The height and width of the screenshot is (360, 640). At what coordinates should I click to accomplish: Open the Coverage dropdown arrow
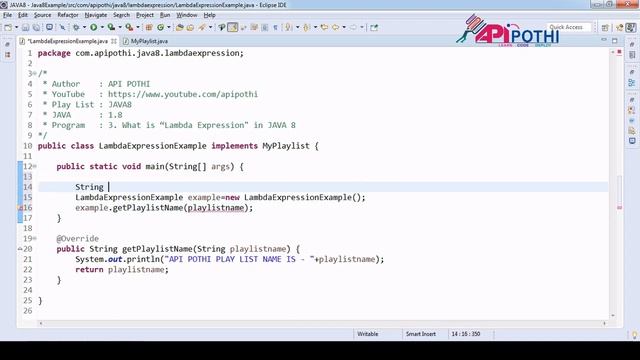120,27
